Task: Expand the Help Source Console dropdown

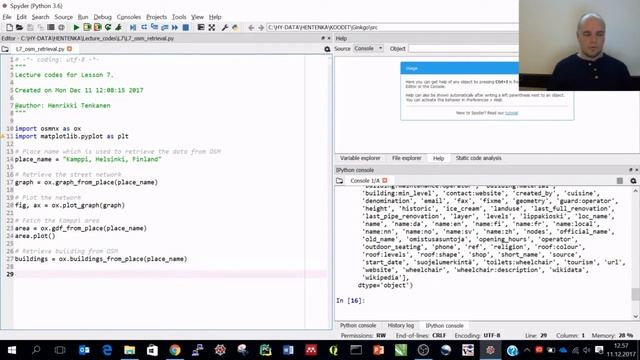Action: 369,49
